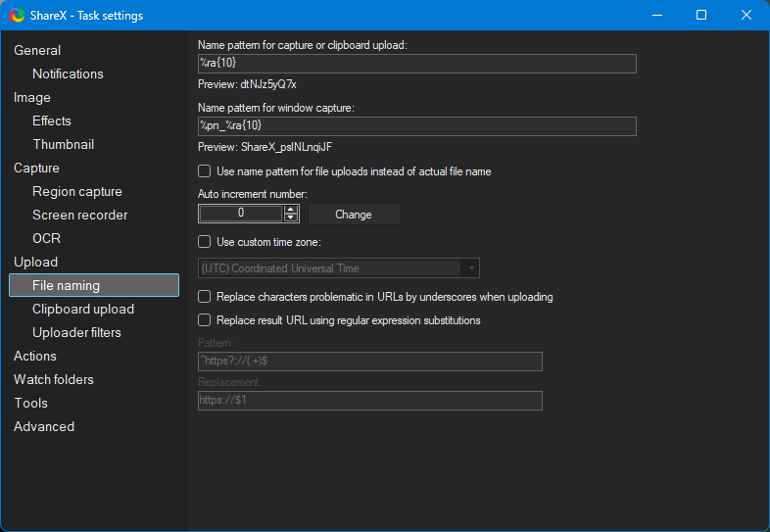This screenshot has height=532, width=770.
Task: Select Region capture settings
Action: [x=77, y=192]
